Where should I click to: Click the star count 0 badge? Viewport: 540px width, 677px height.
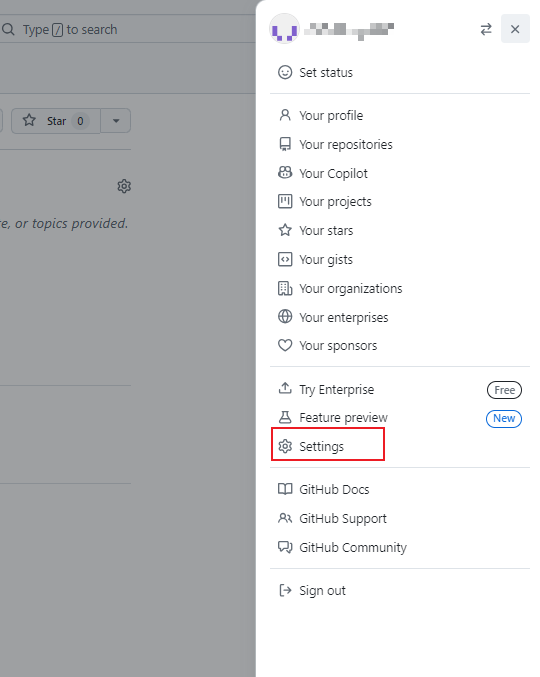(x=80, y=121)
